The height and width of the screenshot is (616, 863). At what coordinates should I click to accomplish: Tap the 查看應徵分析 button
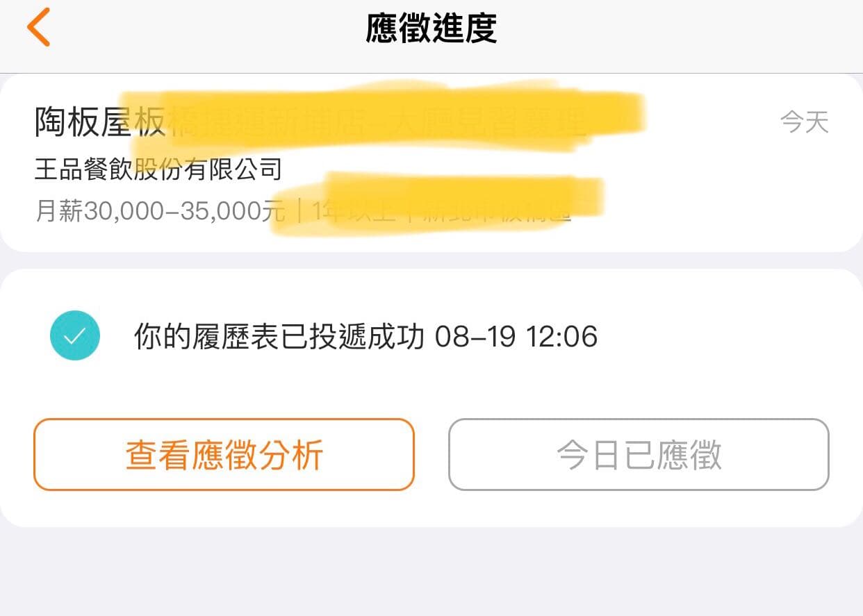pos(224,455)
